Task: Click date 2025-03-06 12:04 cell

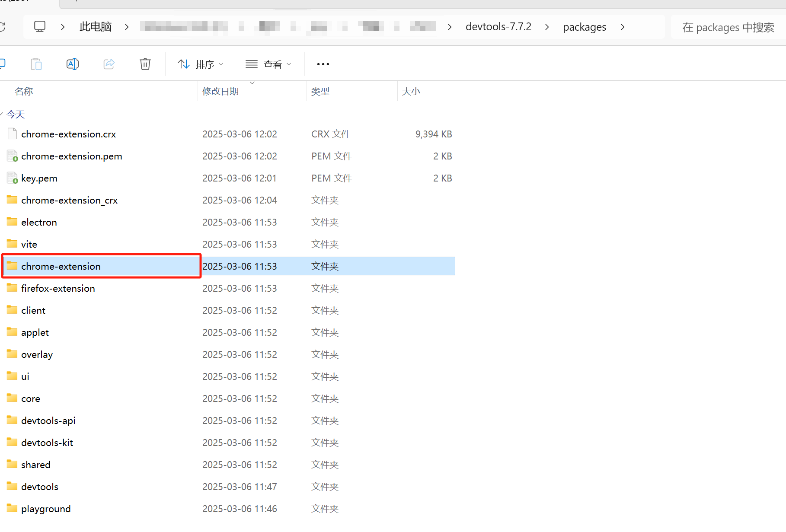Action: click(240, 200)
